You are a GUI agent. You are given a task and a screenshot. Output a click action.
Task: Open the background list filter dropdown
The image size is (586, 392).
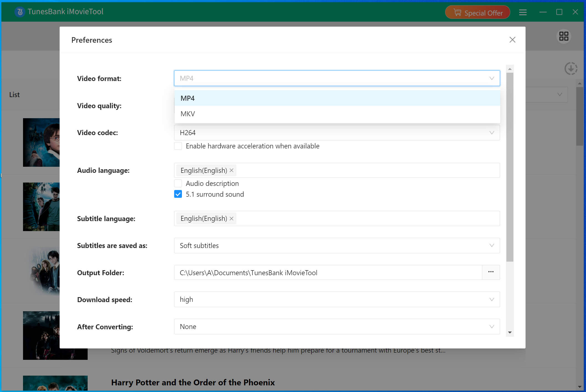click(547, 95)
